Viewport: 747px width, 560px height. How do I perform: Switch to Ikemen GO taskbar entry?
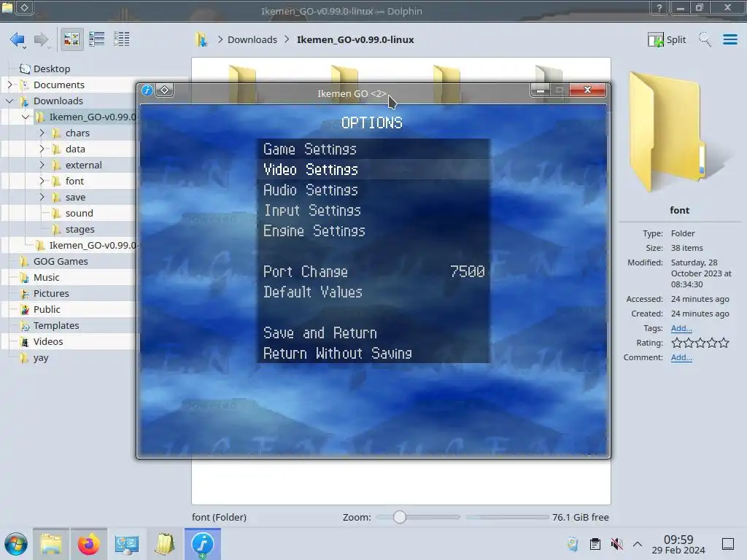point(203,544)
